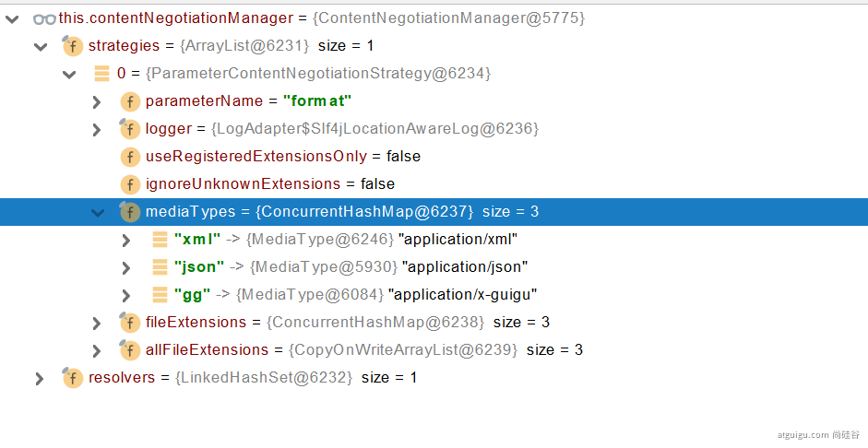Click the field icon beside useRegisteredExtensionsOnly
The image size is (868, 448).
point(130,157)
